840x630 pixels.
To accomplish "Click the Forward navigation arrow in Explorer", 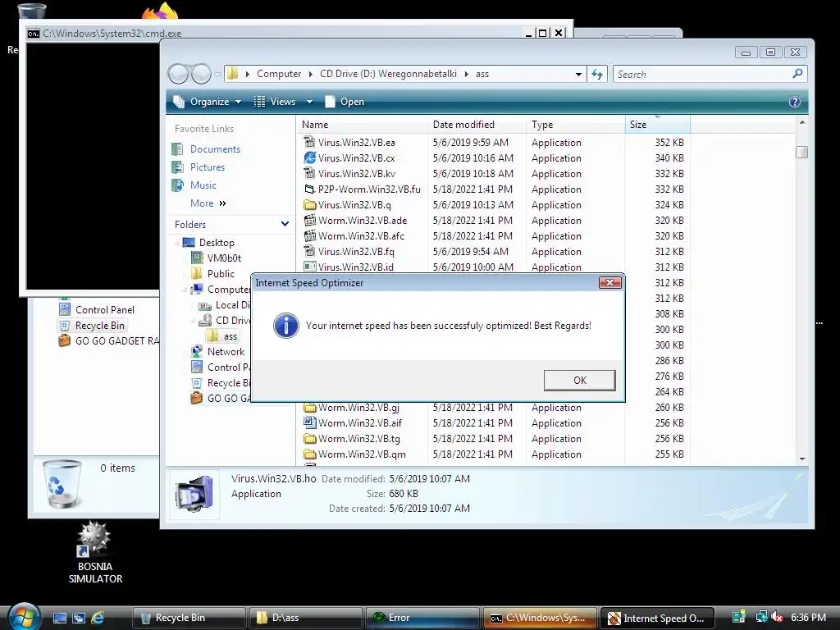I will point(202,74).
